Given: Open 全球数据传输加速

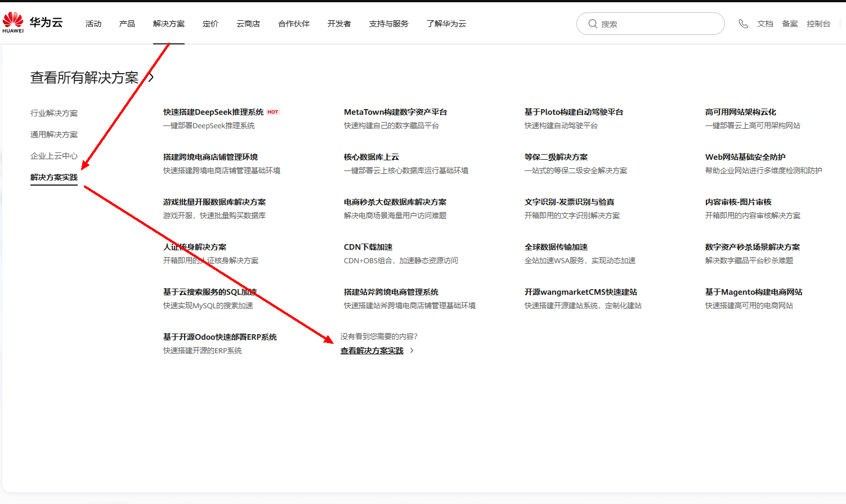Looking at the screenshot, I should tap(556, 247).
